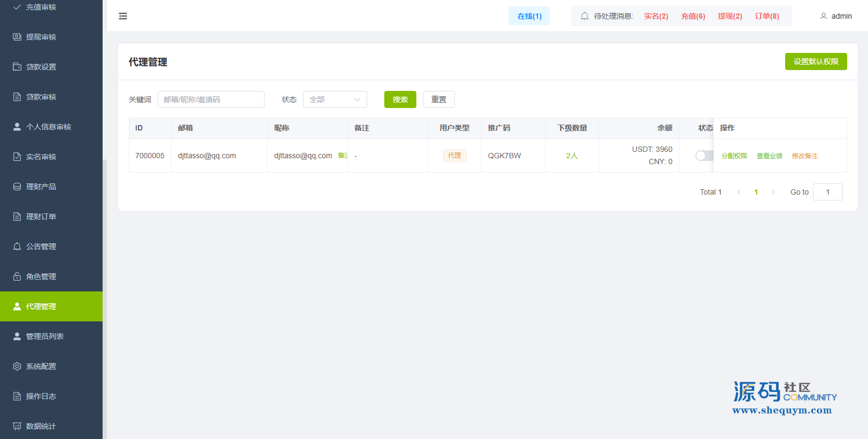This screenshot has width=868, height=439.
Task: Click the 订单(8) pending message link
Action: coord(767,16)
